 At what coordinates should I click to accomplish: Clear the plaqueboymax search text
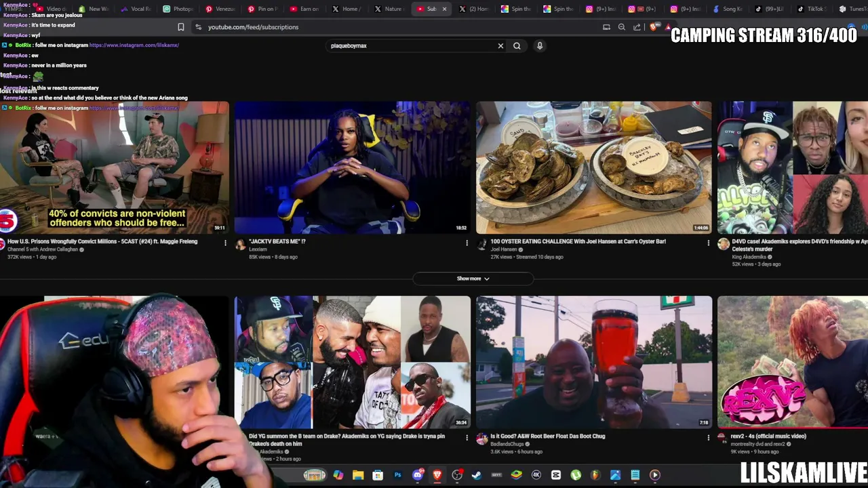tap(500, 46)
